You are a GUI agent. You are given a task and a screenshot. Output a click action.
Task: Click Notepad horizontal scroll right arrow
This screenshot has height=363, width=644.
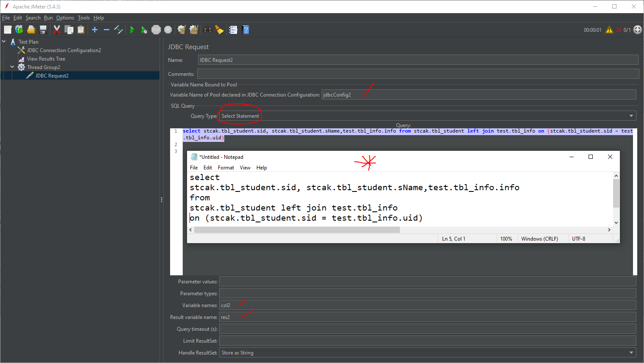pyautogui.click(x=609, y=230)
